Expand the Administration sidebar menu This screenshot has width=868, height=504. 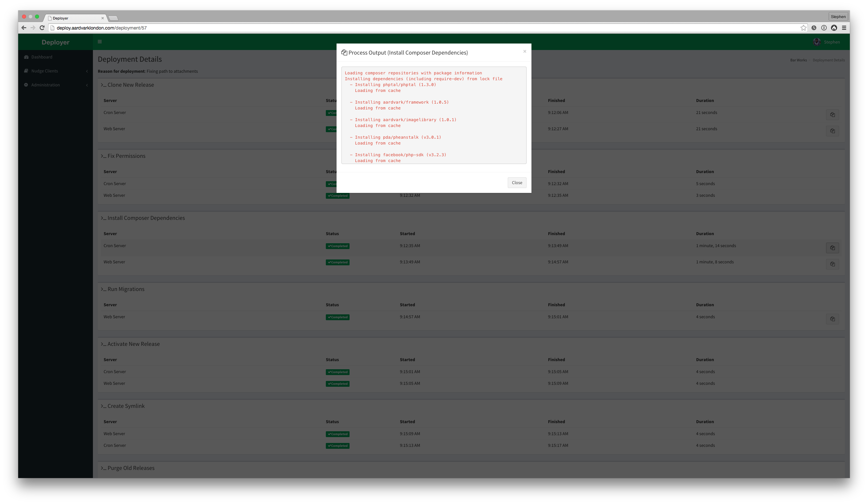click(x=56, y=85)
